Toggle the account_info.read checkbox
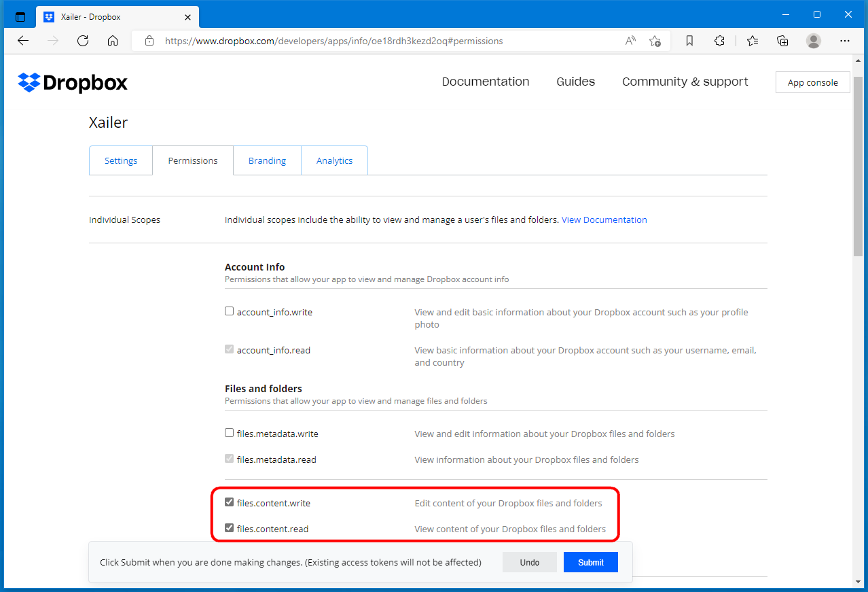The image size is (868, 592). click(x=230, y=349)
